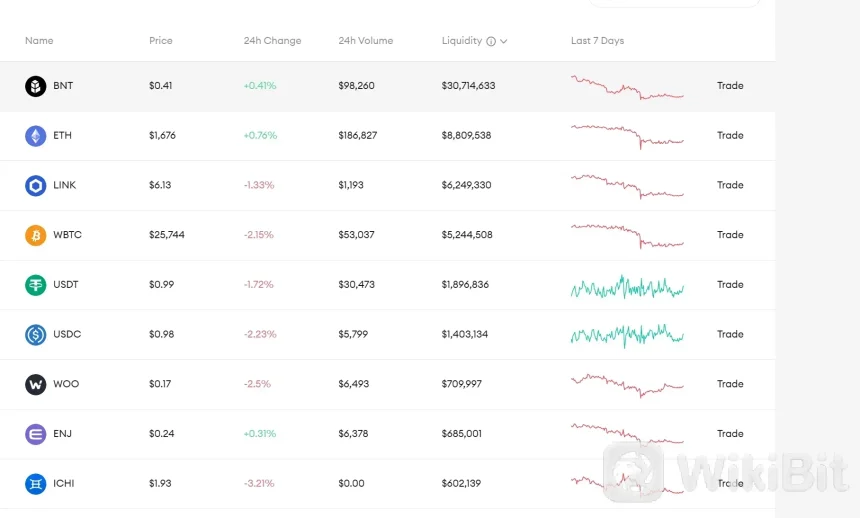Toggle Liquidity sort chevron arrow
Image resolution: width=860 pixels, height=518 pixels.
(x=504, y=42)
